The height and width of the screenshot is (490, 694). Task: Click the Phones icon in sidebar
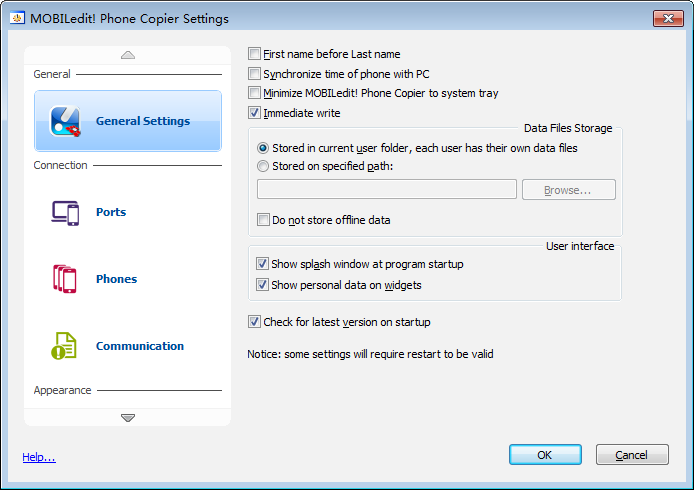coord(65,279)
